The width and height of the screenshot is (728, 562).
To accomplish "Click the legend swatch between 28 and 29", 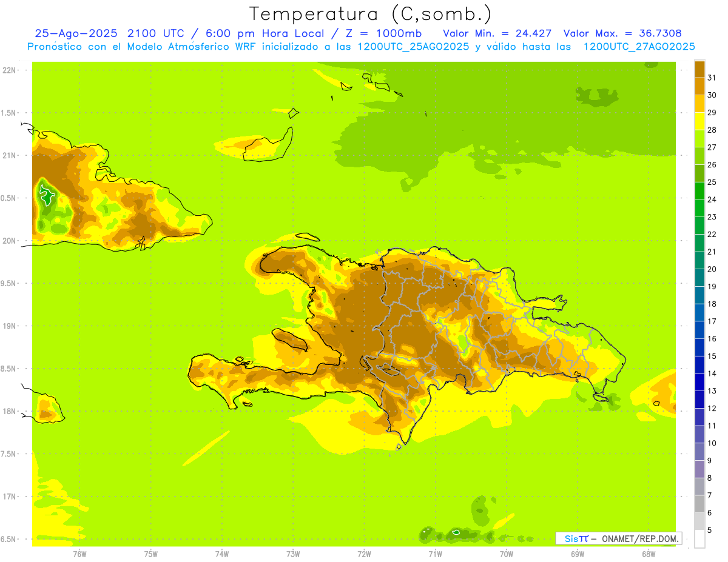I will pos(699,121).
